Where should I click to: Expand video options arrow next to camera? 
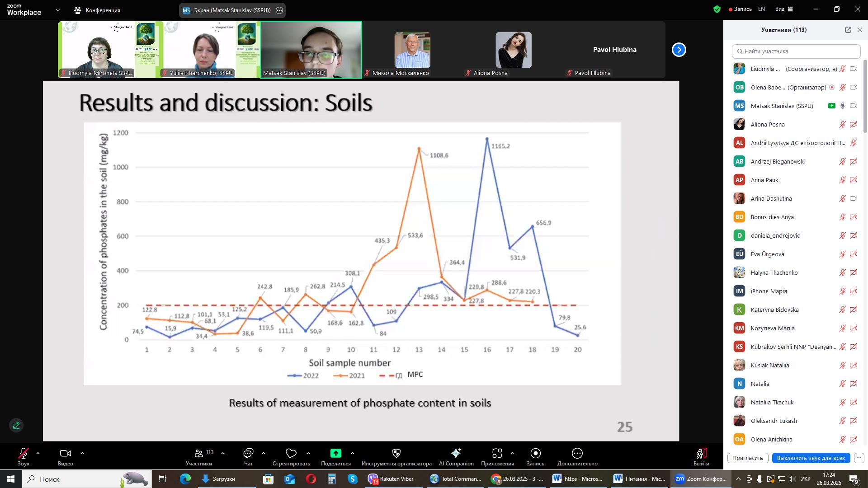[82, 453]
